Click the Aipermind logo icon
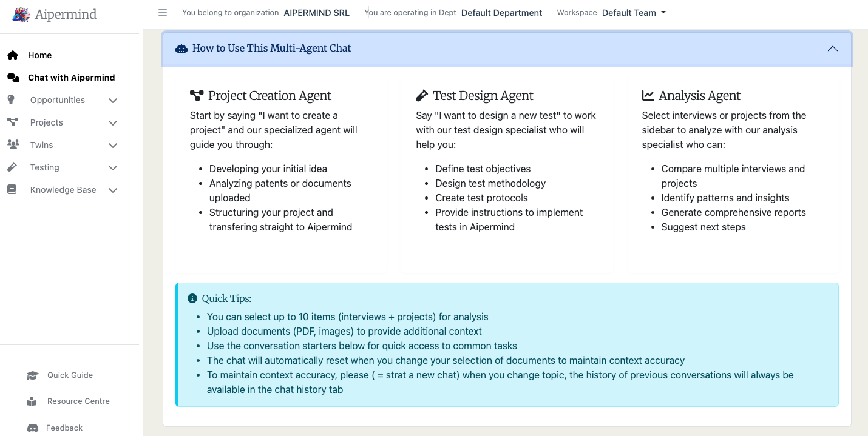868x436 pixels. tap(21, 15)
